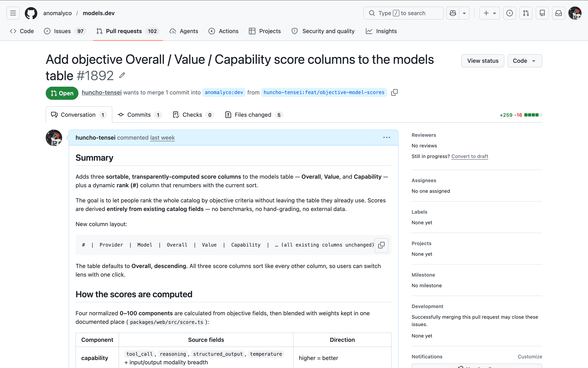Open the comment options ellipsis menu
Viewport: 588px width, 368px height.
click(x=386, y=138)
